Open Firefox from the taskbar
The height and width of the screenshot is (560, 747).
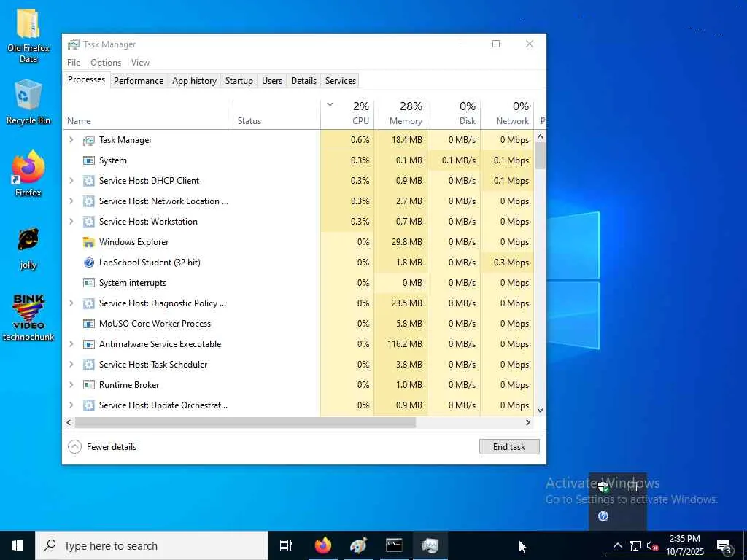323,545
